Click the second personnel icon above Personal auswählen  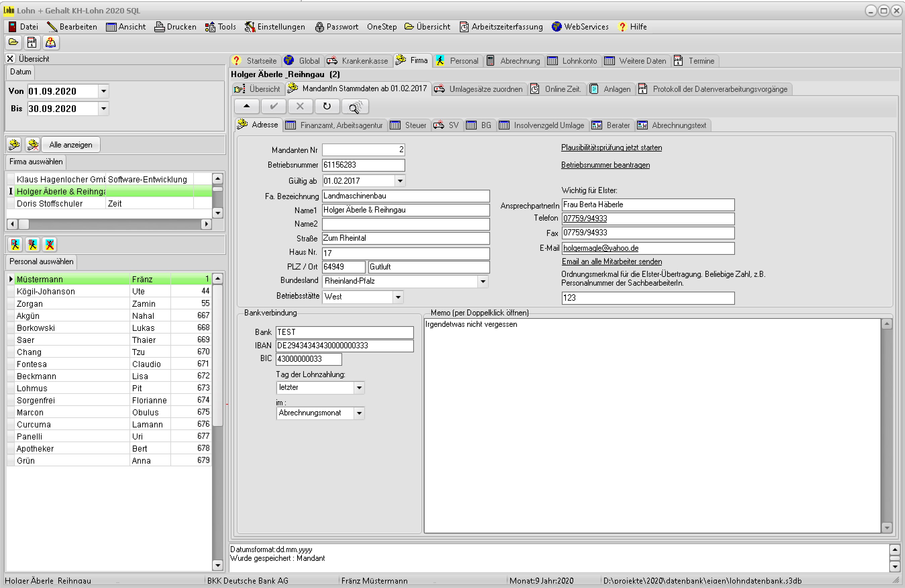pos(32,244)
